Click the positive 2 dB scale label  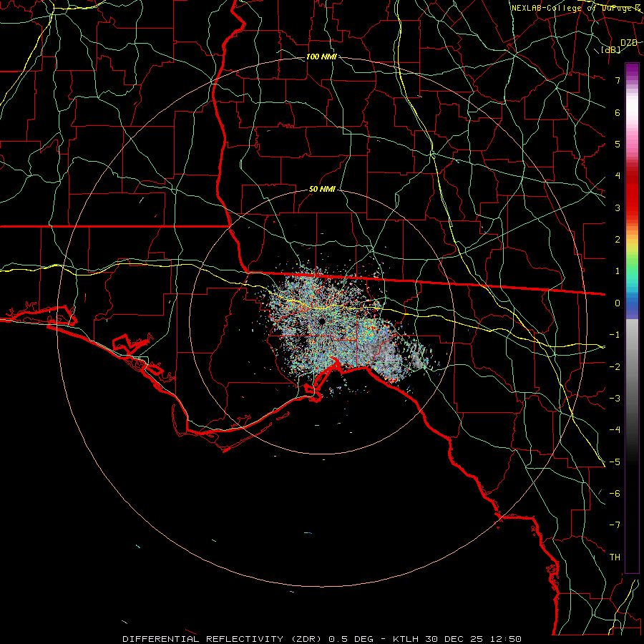tap(618, 240)
